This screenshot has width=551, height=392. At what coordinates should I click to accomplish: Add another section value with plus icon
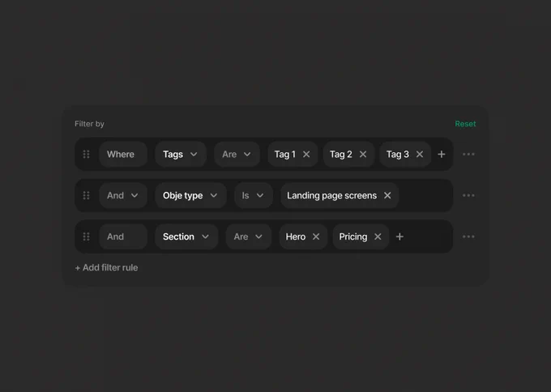[x=399, y=236]
